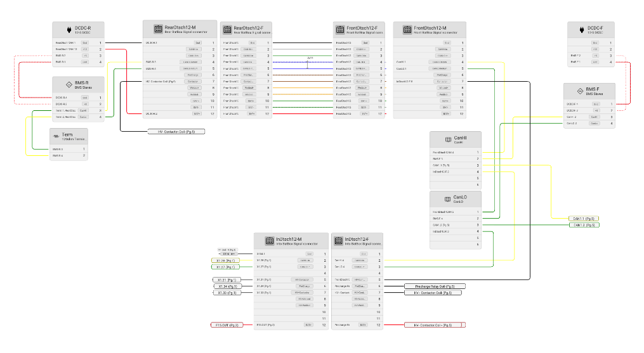The image size is (644, 353).
Task: Follow the Precharge Relay Coil (Pg.5) reference
Action: 435,286
